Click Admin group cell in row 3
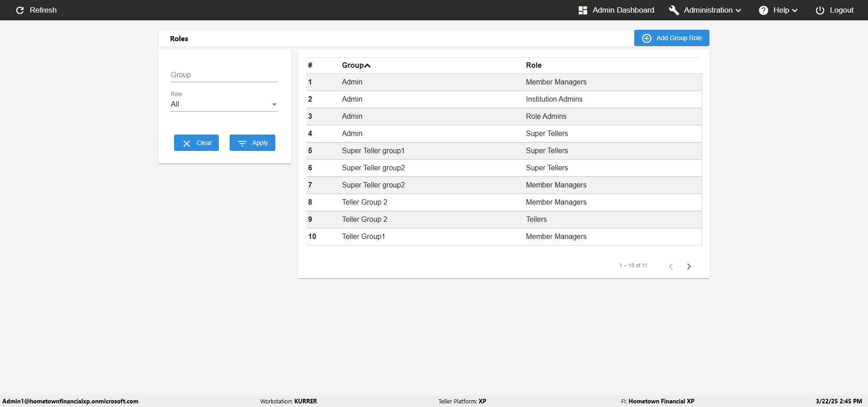 coord(352,116)
